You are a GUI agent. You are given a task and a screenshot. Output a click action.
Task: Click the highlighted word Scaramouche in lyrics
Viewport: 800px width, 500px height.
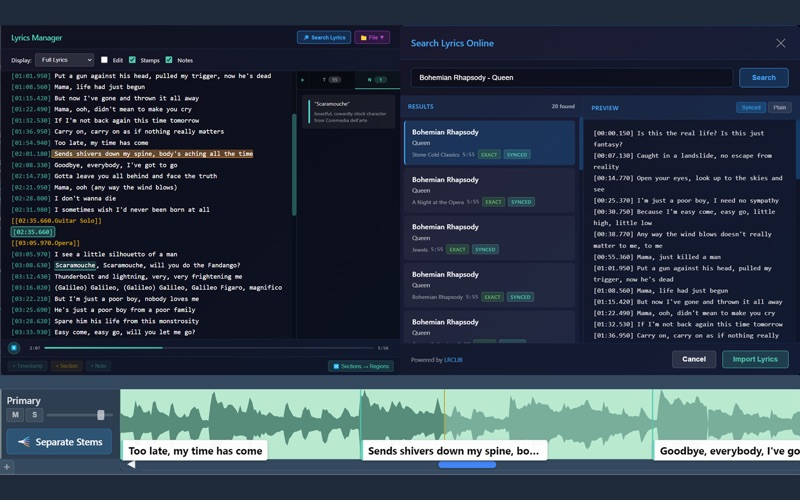point(75,265)
